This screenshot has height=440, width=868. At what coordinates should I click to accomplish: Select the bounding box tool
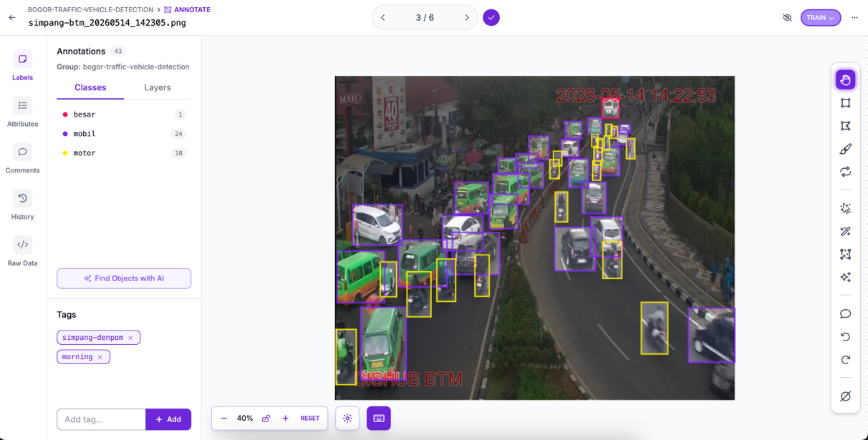(845, 103)
